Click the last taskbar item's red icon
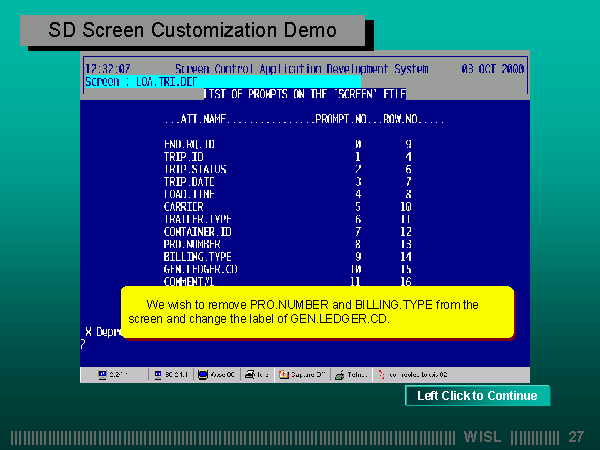The image size is (600, 450). (x=381, y=374)
